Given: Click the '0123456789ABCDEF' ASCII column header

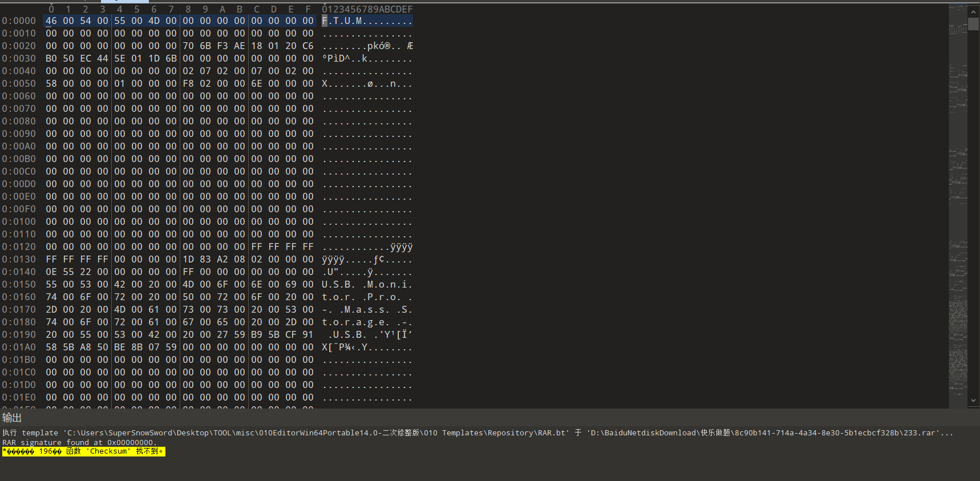Looking at the screenshot, I should tap(367, 9).
